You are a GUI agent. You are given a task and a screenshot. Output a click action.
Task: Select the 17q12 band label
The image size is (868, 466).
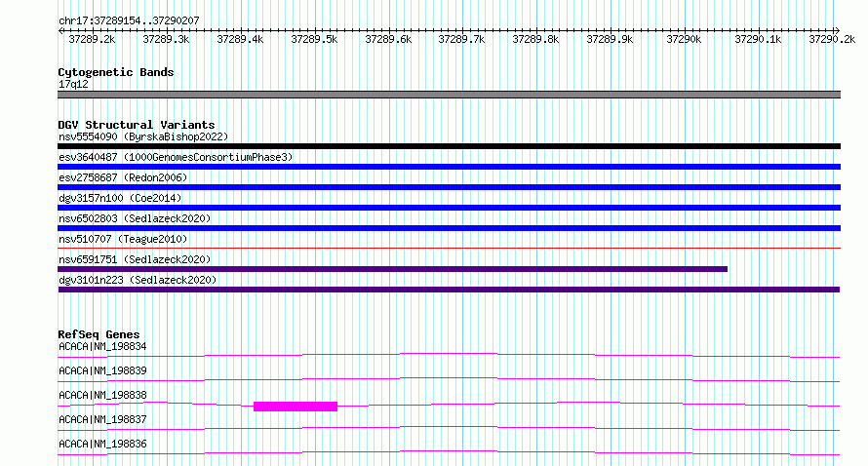[x=73, y=84]
